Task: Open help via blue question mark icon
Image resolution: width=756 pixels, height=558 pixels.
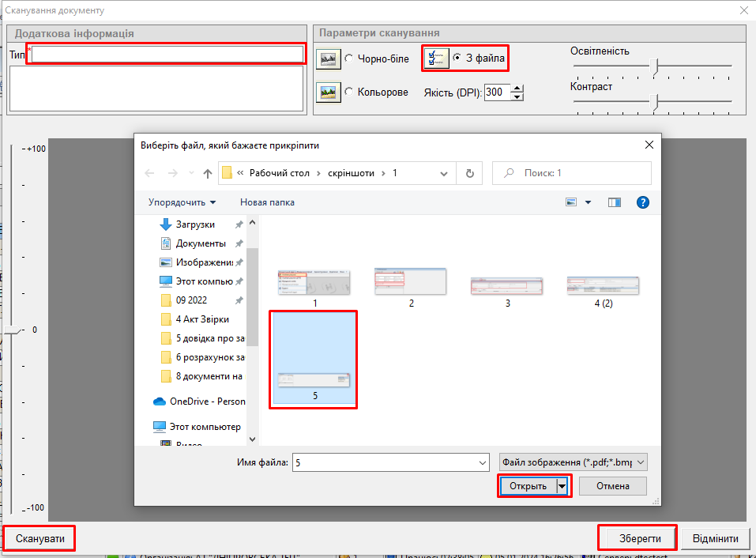Action: tap(643, 202)
